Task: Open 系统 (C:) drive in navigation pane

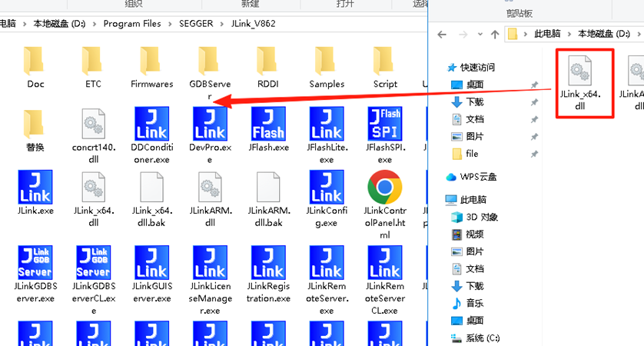Action: pos(483,338)
